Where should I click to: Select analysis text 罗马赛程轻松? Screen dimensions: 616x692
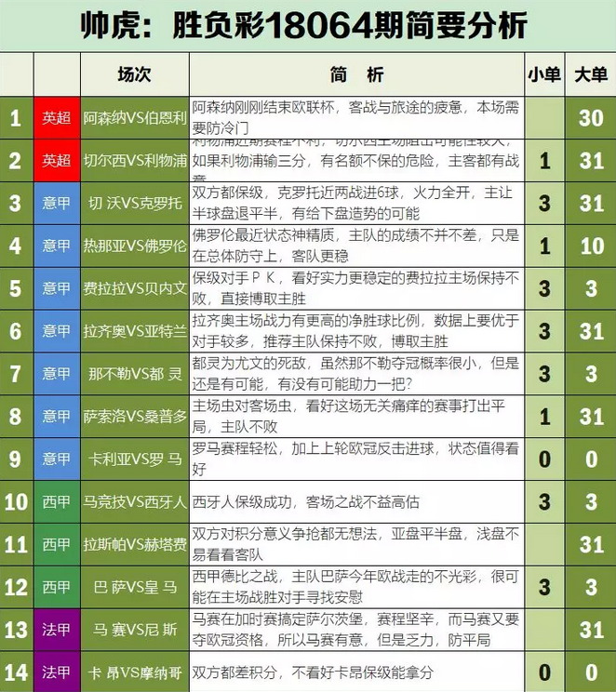(x=234, y=449)
